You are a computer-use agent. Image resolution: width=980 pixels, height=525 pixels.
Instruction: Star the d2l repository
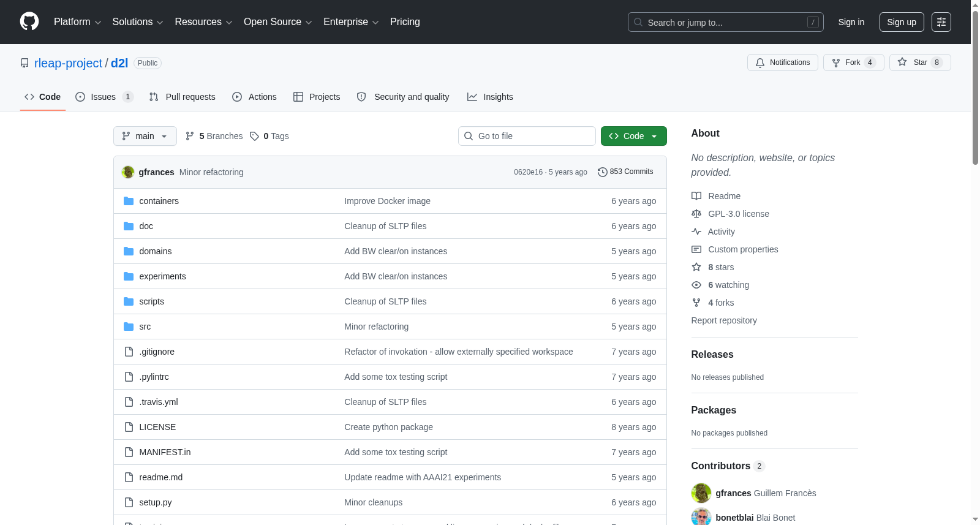[x=920, y=62]
